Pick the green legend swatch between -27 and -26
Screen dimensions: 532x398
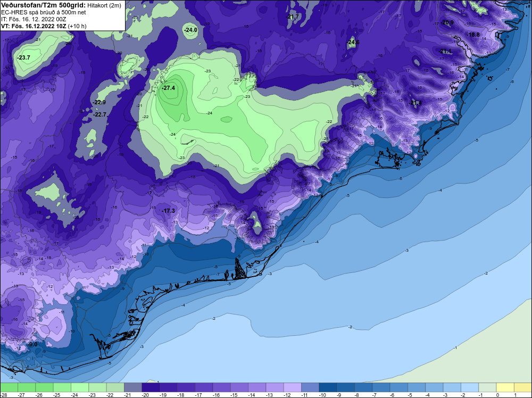click(x=27, y=387)
